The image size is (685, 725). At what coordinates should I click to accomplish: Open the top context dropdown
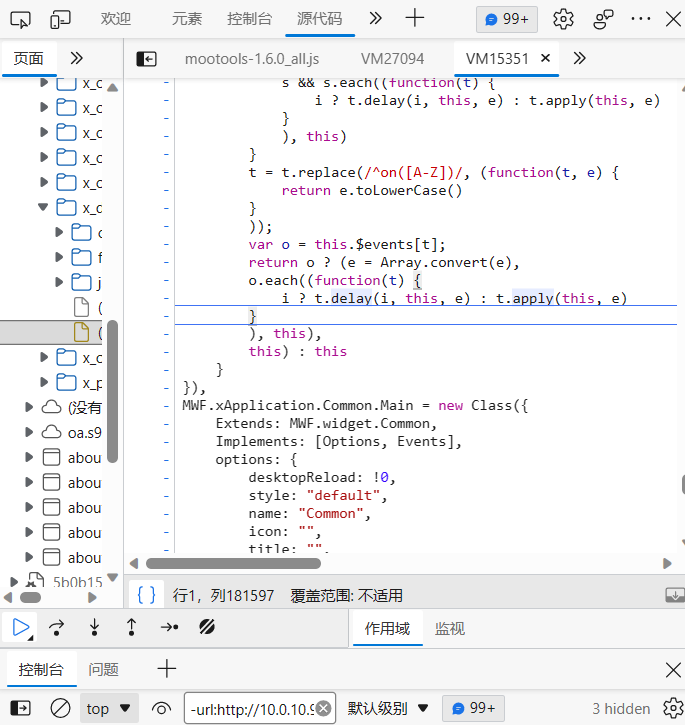[x=108, y=708]
